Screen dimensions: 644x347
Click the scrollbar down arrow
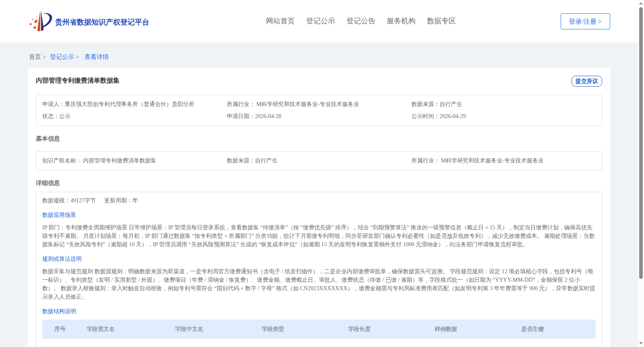point(641,344)
